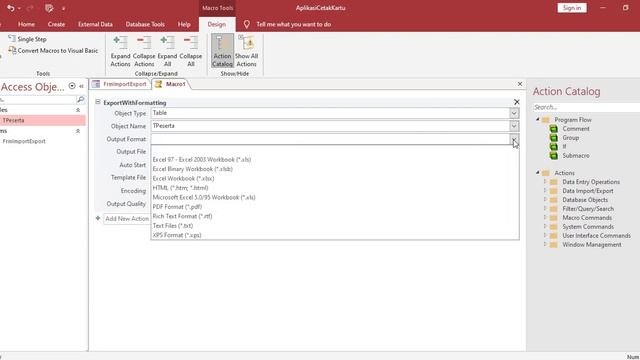
Task: Expand the User Interface Commands folder
Action: point(545,236)
